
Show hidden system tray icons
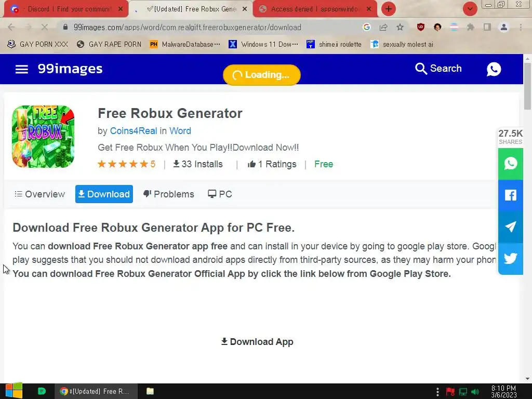tap(437, 392)
